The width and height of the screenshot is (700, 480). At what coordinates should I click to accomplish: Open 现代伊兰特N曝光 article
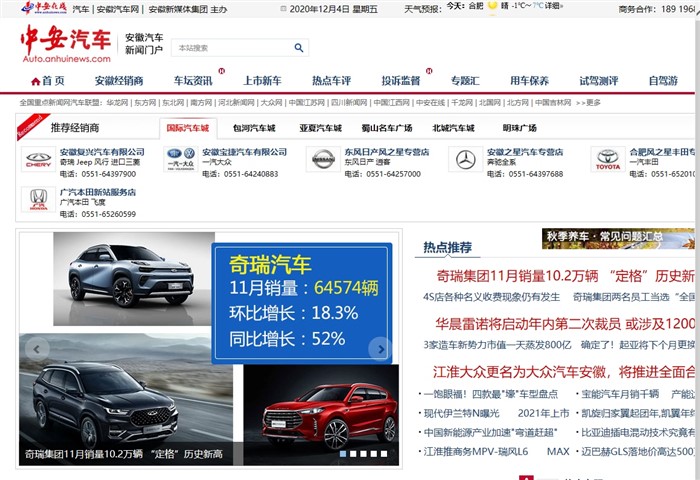point(461,413)
